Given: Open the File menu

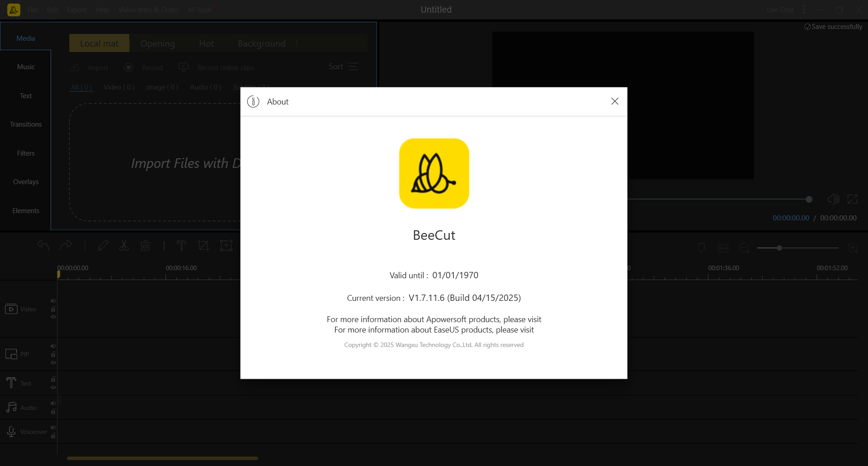Looking at the screenshot, I should point(33,10).
